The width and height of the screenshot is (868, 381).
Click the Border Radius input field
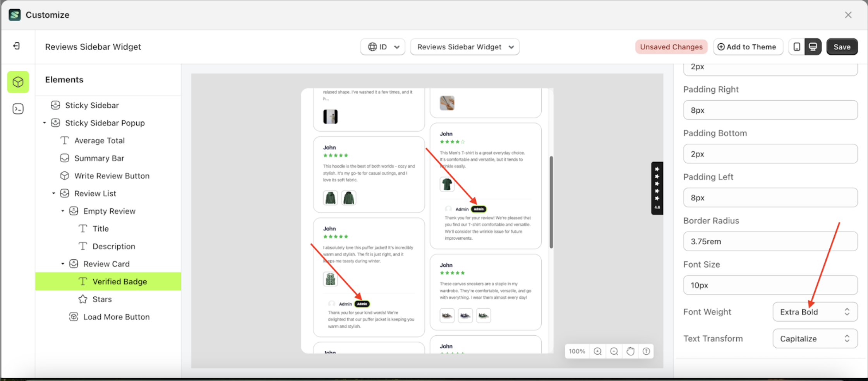point(770,242)
